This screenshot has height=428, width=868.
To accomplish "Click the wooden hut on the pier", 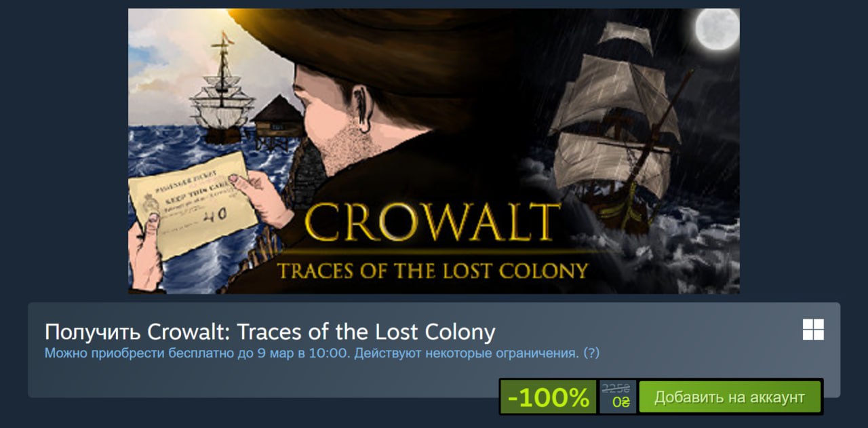I will point(279,120).
